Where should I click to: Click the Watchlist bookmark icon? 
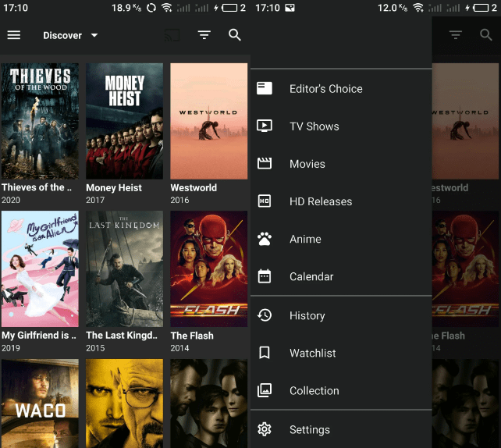(265, 353)
